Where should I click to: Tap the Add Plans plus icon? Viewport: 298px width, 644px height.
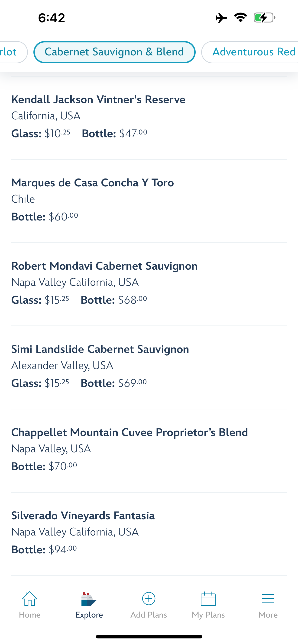click(x=149, y=599)
